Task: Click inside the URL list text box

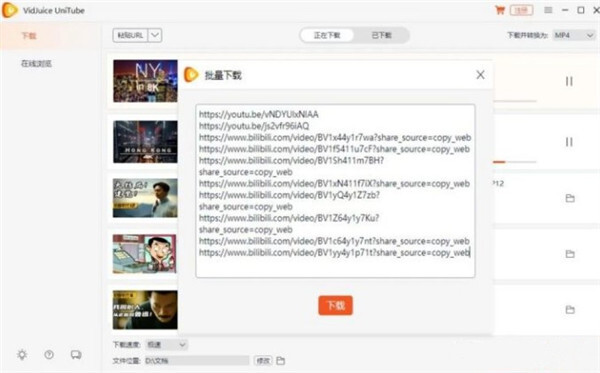Action: pos(335,191)
